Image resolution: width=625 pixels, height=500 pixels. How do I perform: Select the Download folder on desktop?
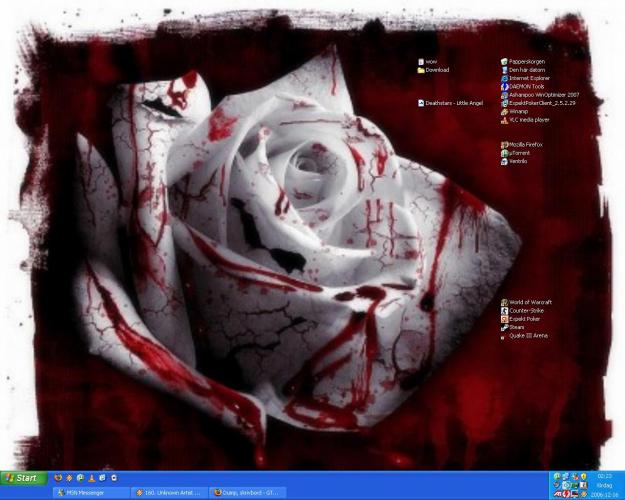(x=421, y=70)
